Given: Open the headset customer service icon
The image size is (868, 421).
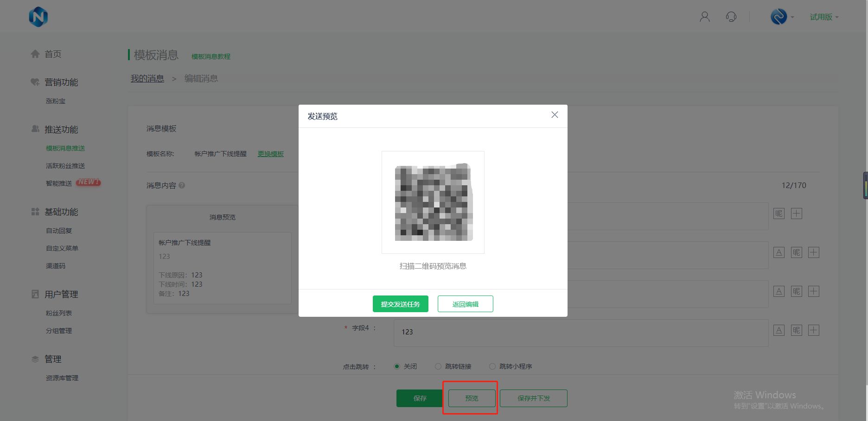Looking at the screenshot, I should pyautogui.click(x=731, y=16).
